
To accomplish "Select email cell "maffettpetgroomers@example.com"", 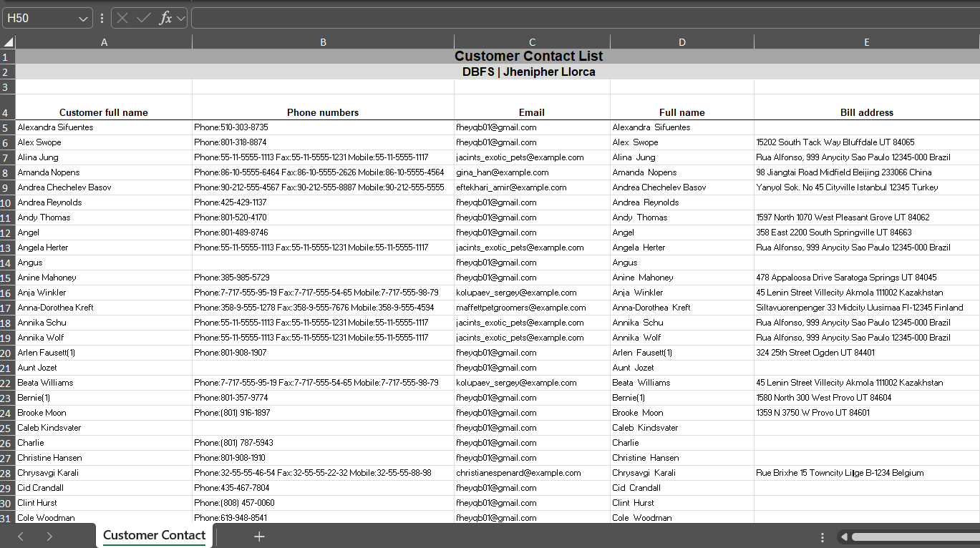I will point(532,308).
